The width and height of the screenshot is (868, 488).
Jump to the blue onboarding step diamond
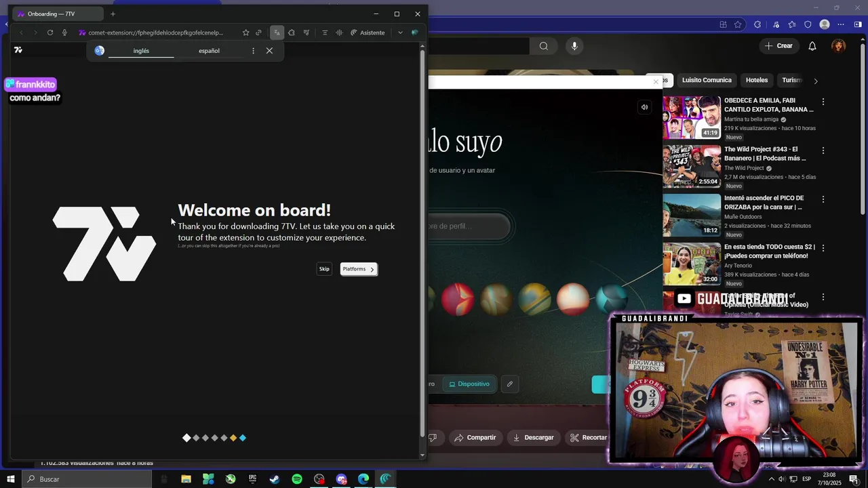click(243, 438)
